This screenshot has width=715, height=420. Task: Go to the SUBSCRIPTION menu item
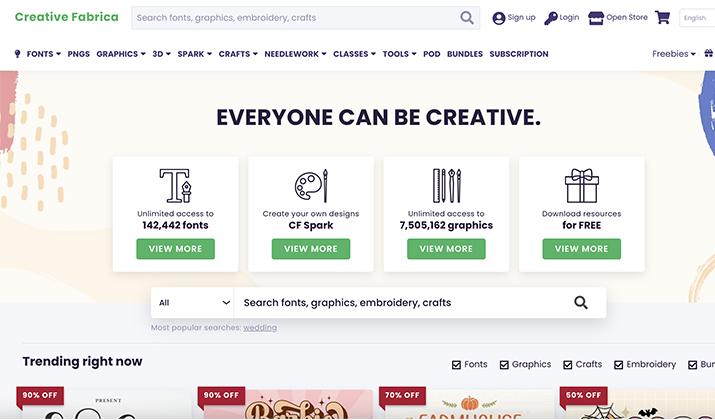point(519,54)
